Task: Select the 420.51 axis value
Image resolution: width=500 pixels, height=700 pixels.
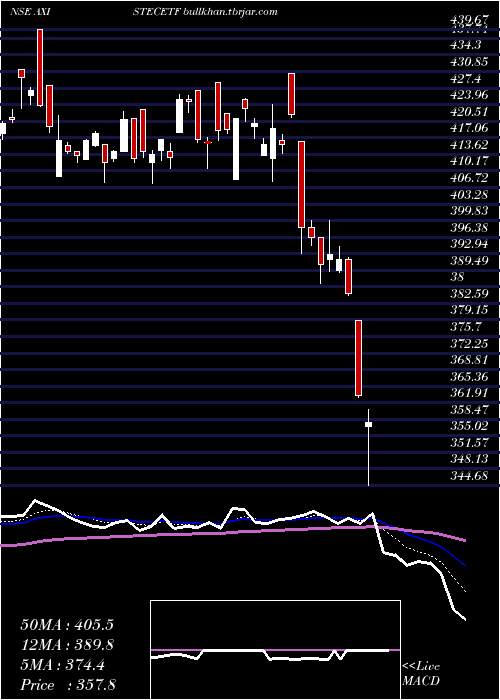Action: pos(467,112)
